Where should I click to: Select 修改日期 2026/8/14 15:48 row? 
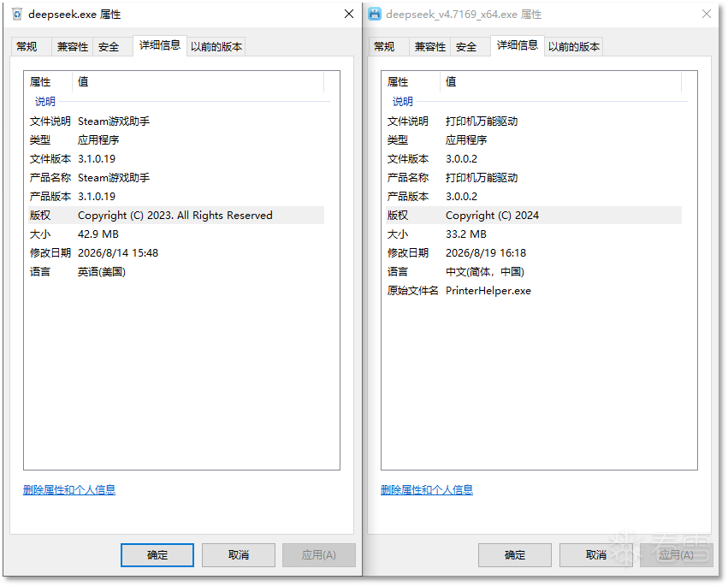(176, 252)
